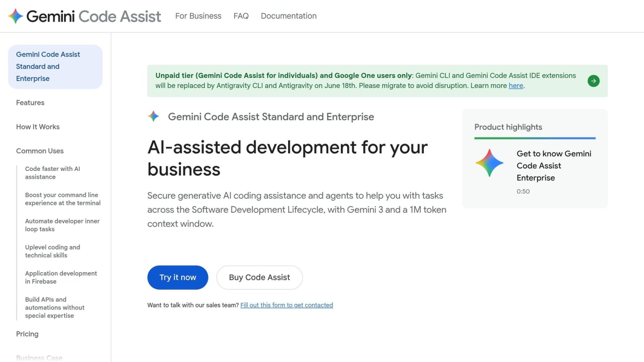This screenshot has width=644, height=362.
Task: Click the Product highlights heading
Action: click(508, 127)
